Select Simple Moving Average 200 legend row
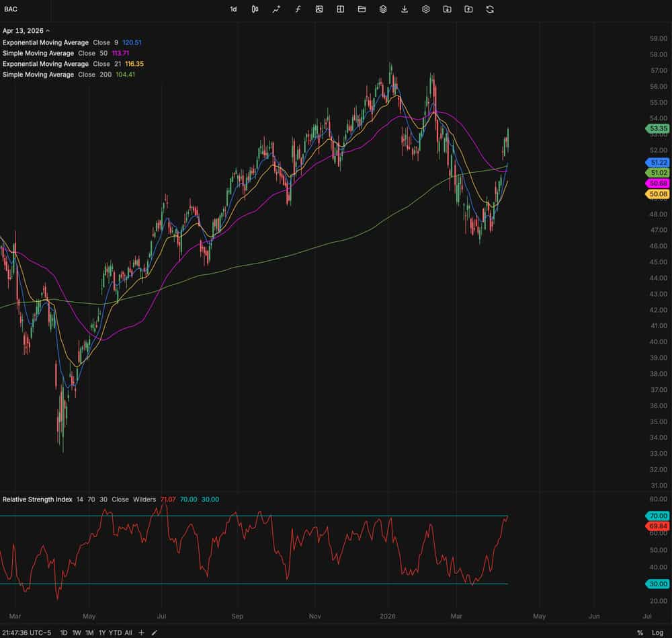This screenshot has height=638, width=672. [x=69, y=75]
